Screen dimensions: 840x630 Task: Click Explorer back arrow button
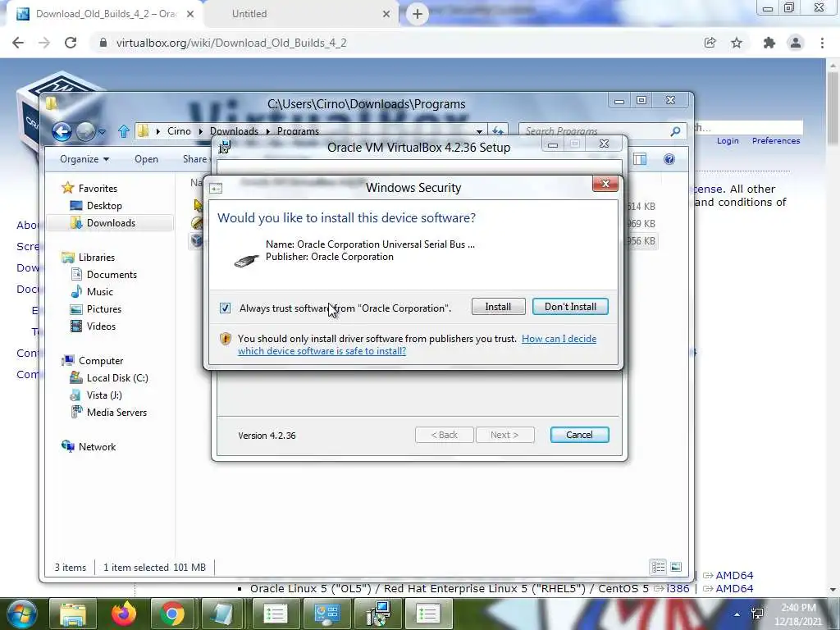point(62,131)
